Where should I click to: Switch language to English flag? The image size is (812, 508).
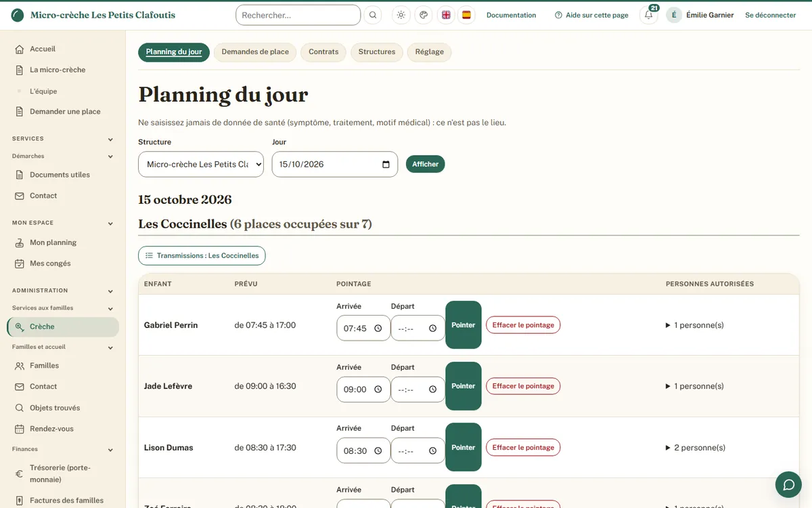446,15
